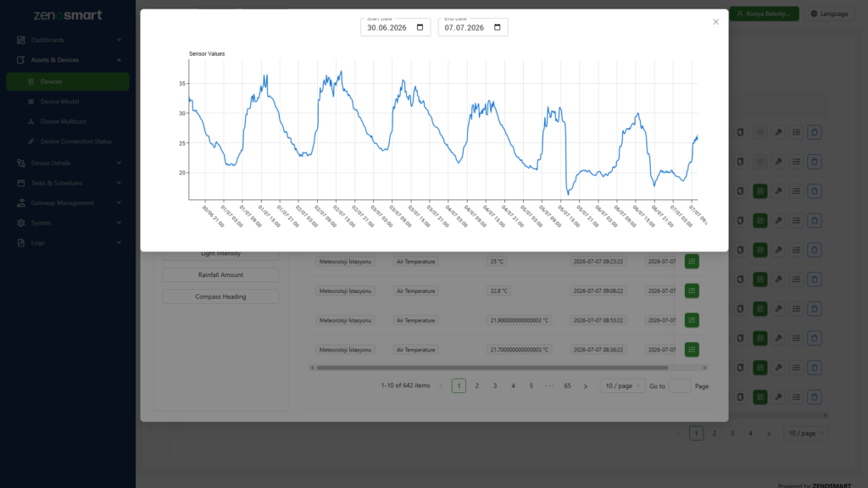Expand the System sidebar section
The height and width of the screenshot is (488, 868).
coord(68,223)
